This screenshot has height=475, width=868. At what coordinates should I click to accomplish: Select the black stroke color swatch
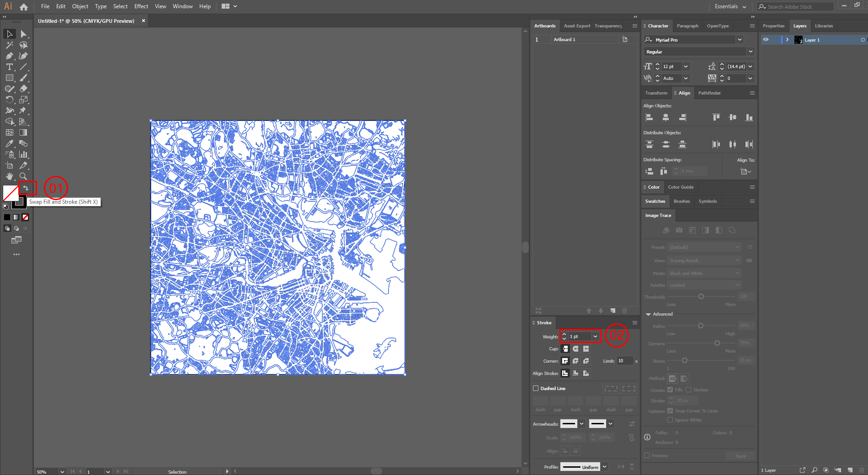pos(6,217)
